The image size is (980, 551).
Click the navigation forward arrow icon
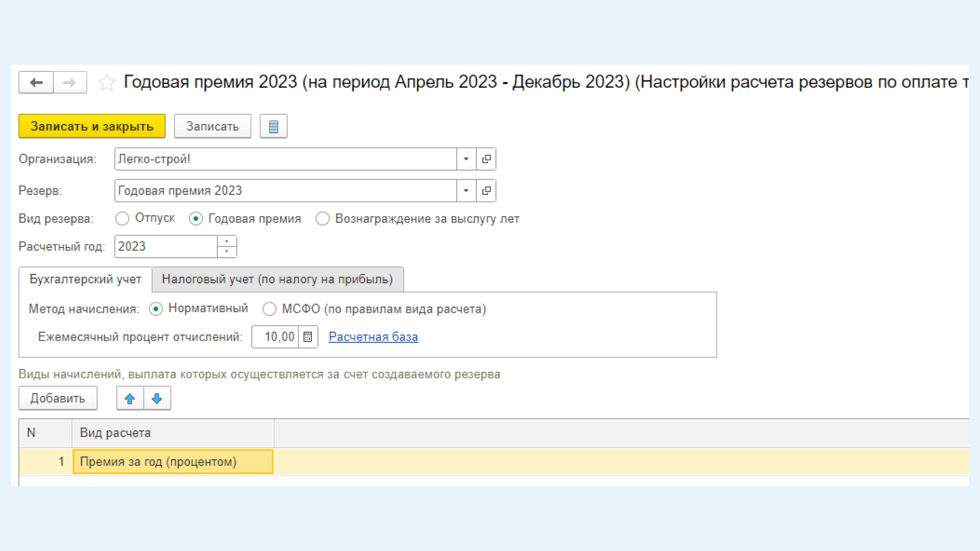point(68,82)
